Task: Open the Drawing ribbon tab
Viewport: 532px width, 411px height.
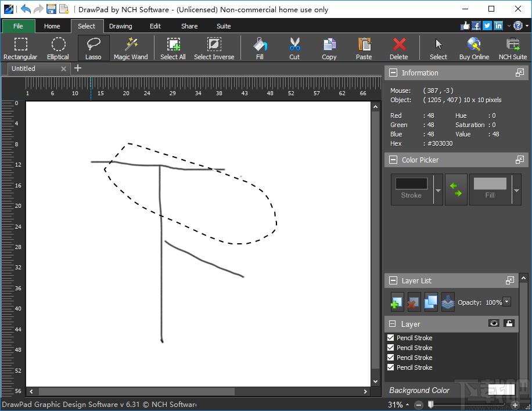Action: pos(120,26)
